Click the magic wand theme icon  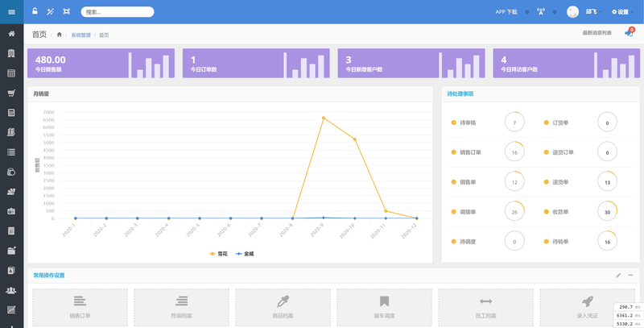tap(50, 11)
